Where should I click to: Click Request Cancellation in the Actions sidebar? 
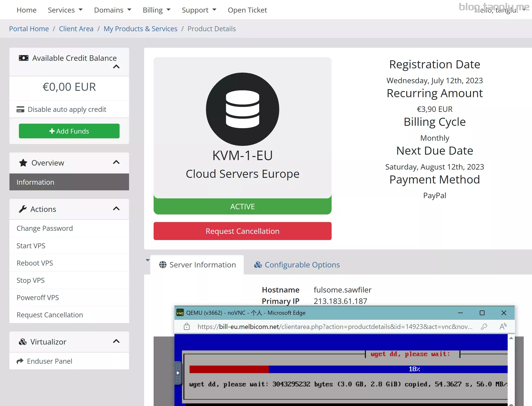click(69, 315)
